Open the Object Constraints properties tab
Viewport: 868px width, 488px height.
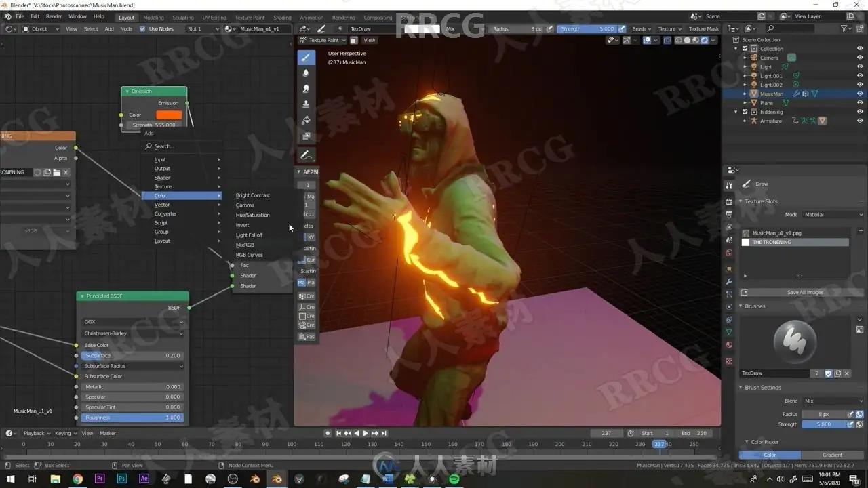(x=729, y=319)
